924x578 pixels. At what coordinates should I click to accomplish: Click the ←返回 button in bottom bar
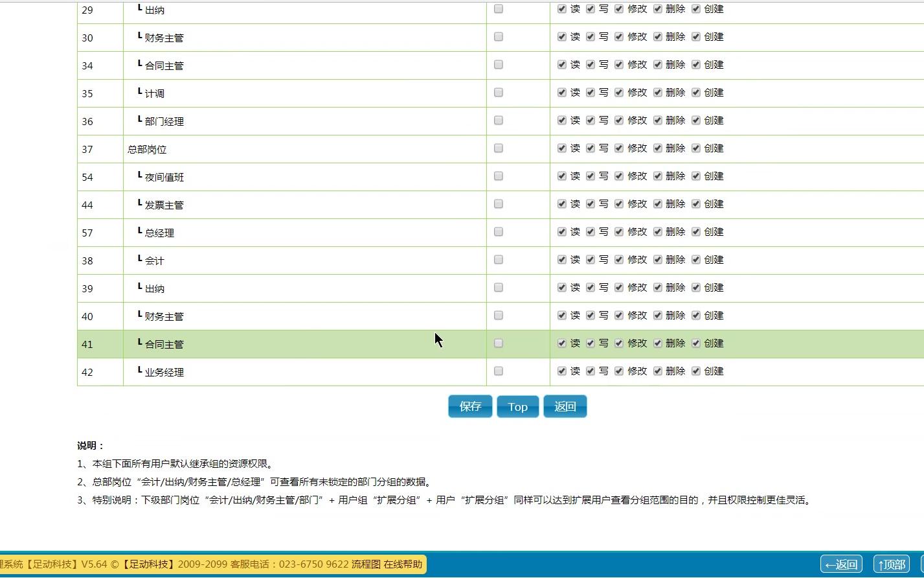(x=840, y=564)
